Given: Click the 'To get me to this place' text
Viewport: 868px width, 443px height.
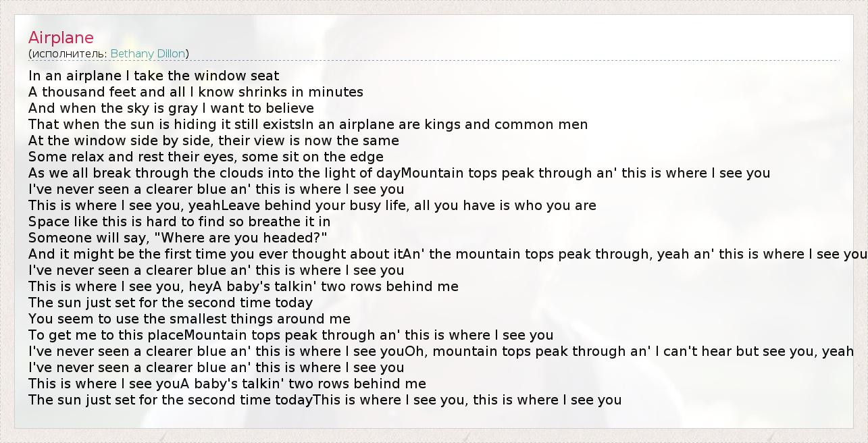Looking at the screenshot, I should tap(106, 335).
